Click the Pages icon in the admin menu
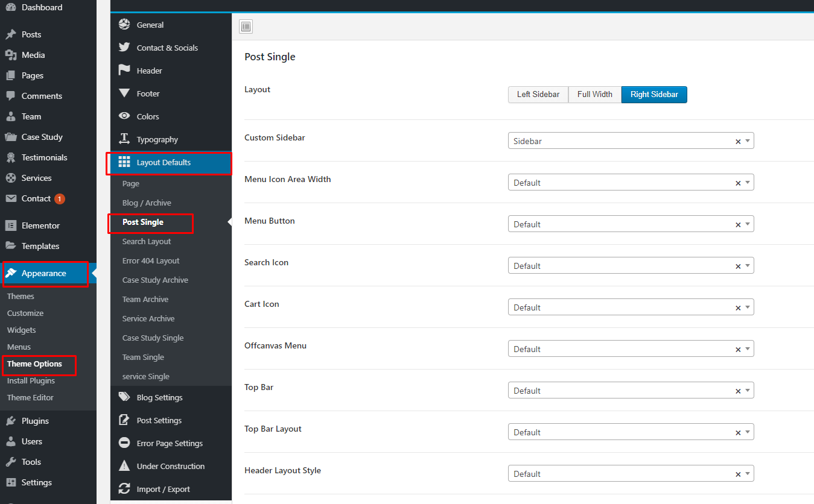Screen dimensions: 814x504 click(11, 75)
